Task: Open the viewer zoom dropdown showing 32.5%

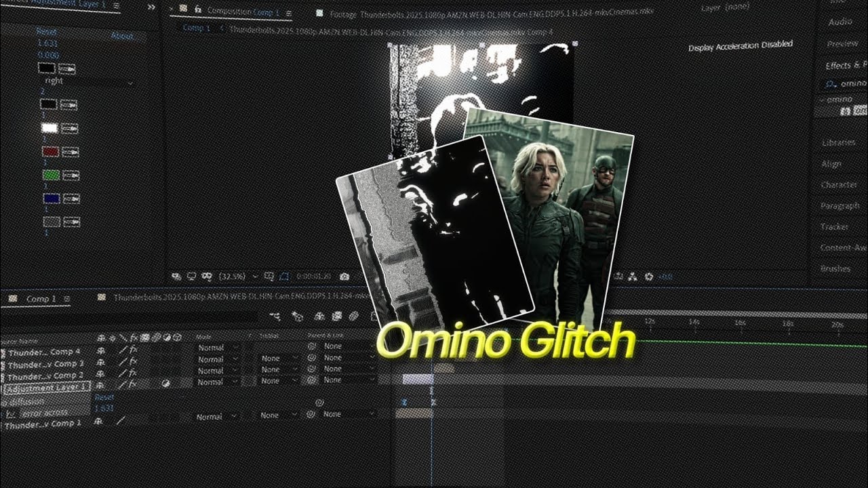Action: [239, 277]
